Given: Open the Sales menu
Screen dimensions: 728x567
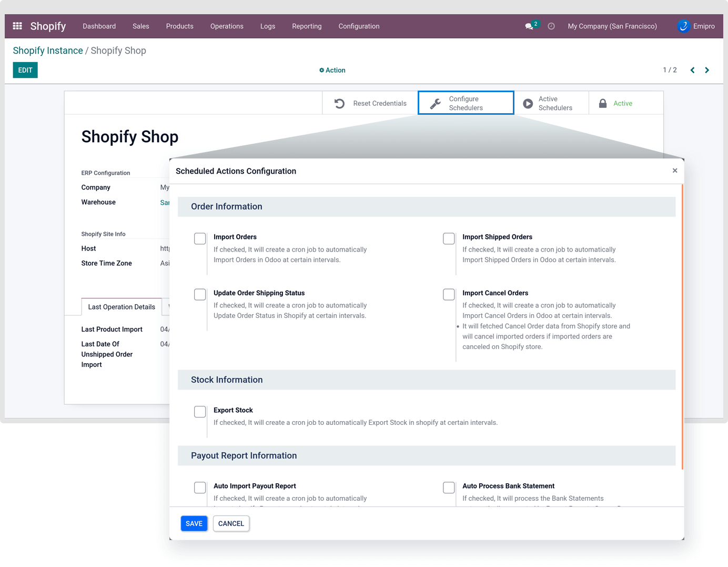Looking at the screenshot, I should (x=141, y=26).
